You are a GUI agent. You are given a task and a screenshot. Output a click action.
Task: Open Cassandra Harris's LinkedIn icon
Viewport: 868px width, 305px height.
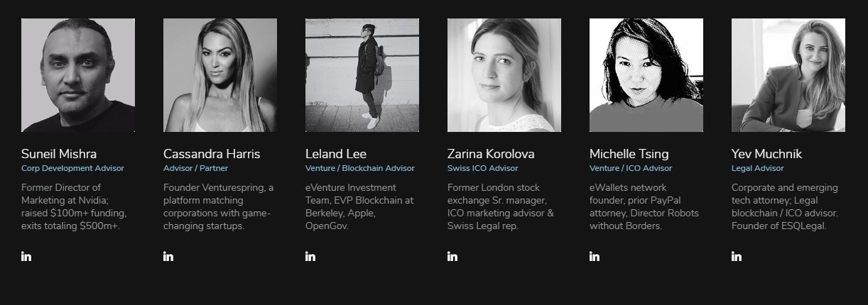[x=168, y=256]
